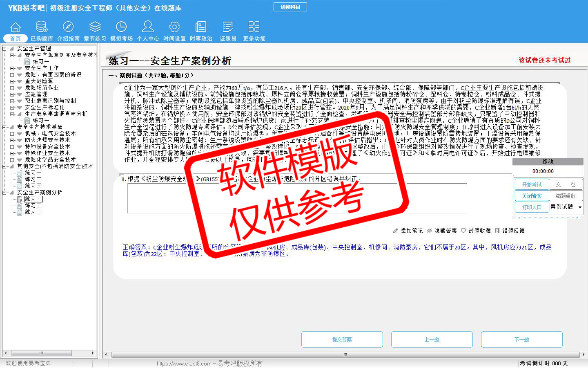Click the 提交答案 button
588x368 pixels.
tap(342, 339)
